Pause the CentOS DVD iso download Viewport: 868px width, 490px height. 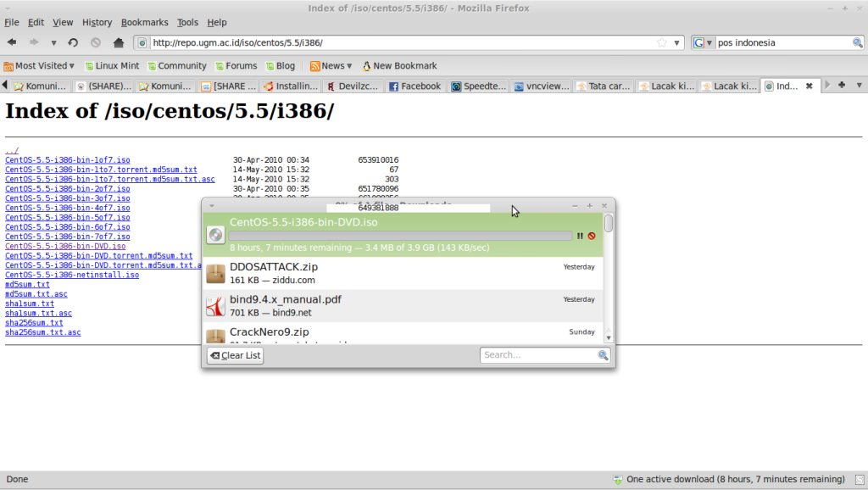(580, 236)
